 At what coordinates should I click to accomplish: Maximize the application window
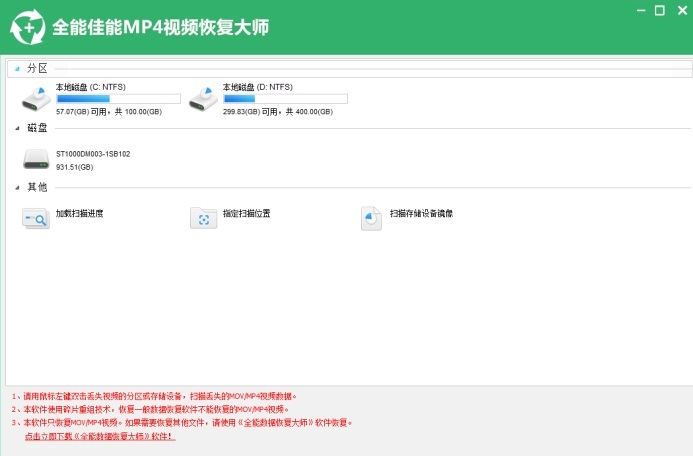pyautogui.click(x=659, y=10)
